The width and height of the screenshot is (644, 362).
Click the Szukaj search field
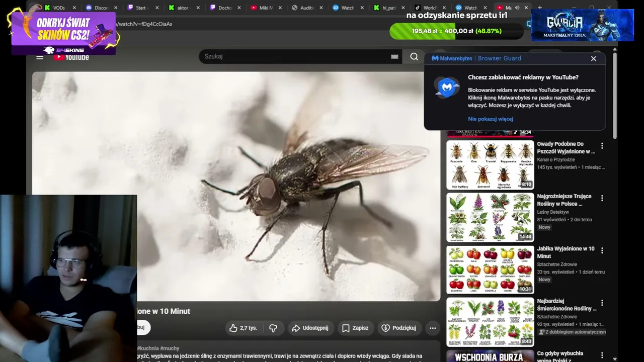click(x=301, y=56)
